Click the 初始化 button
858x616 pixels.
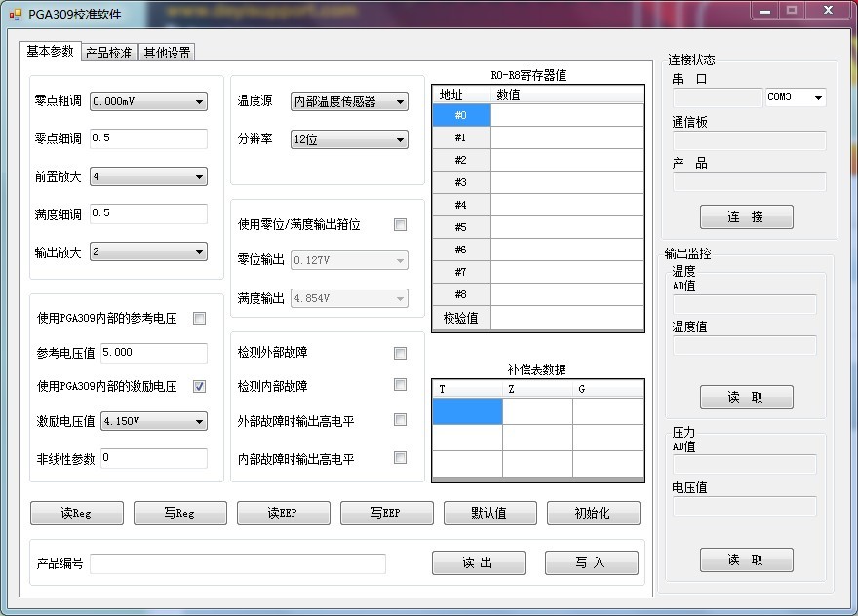(x=594, y=513)
